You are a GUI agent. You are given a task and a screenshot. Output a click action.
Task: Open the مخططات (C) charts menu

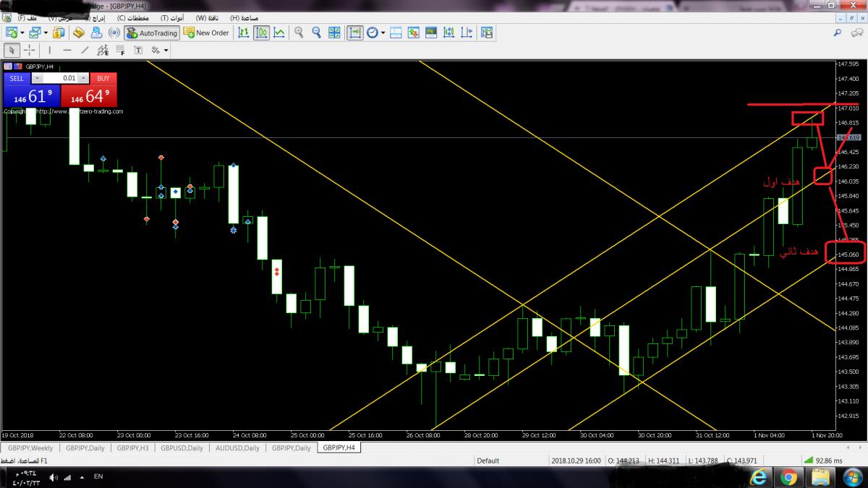point(132,17)
